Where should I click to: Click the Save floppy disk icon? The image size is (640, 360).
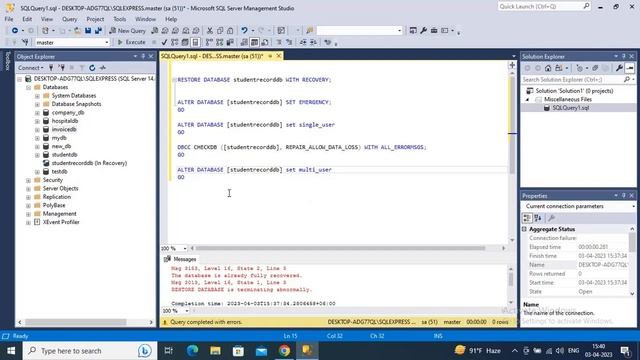88,31
